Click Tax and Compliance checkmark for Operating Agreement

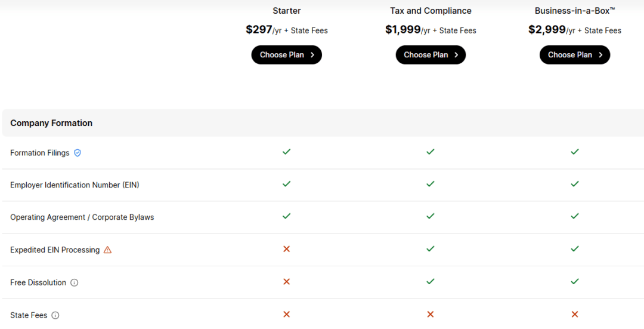(x=431, y=216)
